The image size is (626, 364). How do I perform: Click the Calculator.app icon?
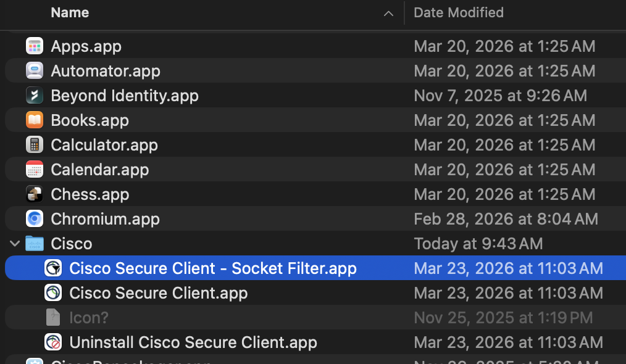pos(35,144)
